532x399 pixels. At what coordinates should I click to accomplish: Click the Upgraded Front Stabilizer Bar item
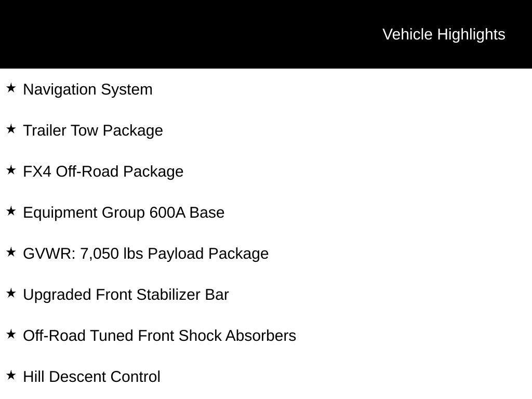click(x=126, y=295)
